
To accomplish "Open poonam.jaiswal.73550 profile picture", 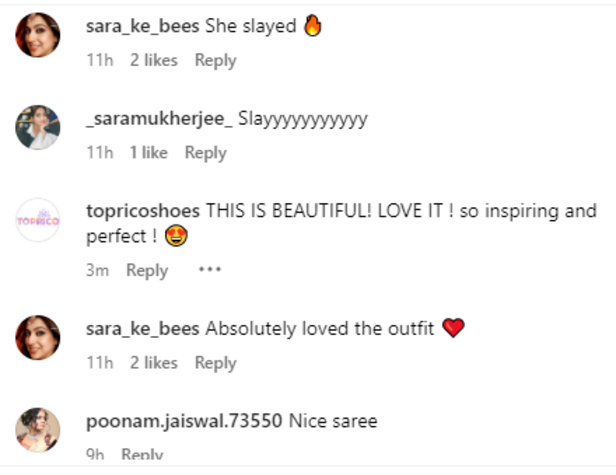I will click(38, 429).
